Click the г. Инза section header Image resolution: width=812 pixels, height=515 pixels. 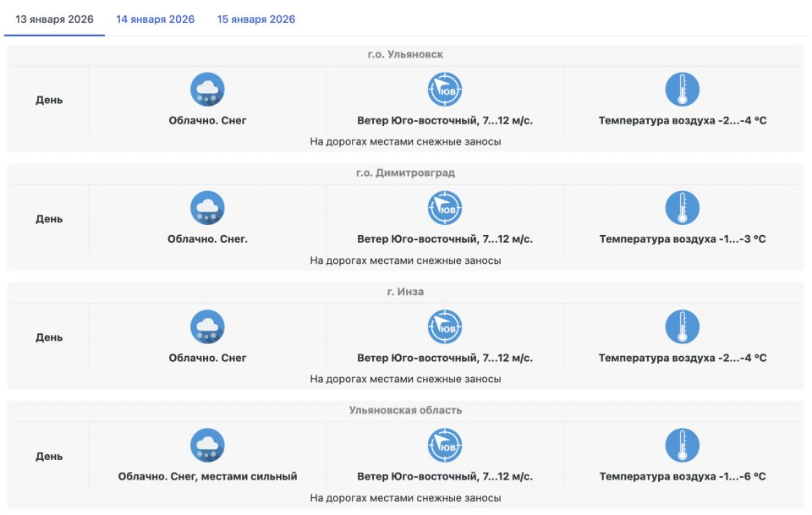point(405,292)
